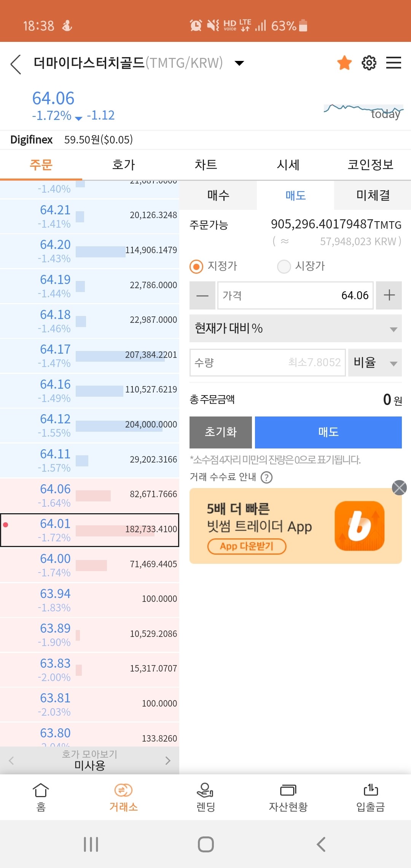Tap the Digifinex 59.50원 price line
The height and width of the screenshot is (868, 411).
tap(72, 140)
